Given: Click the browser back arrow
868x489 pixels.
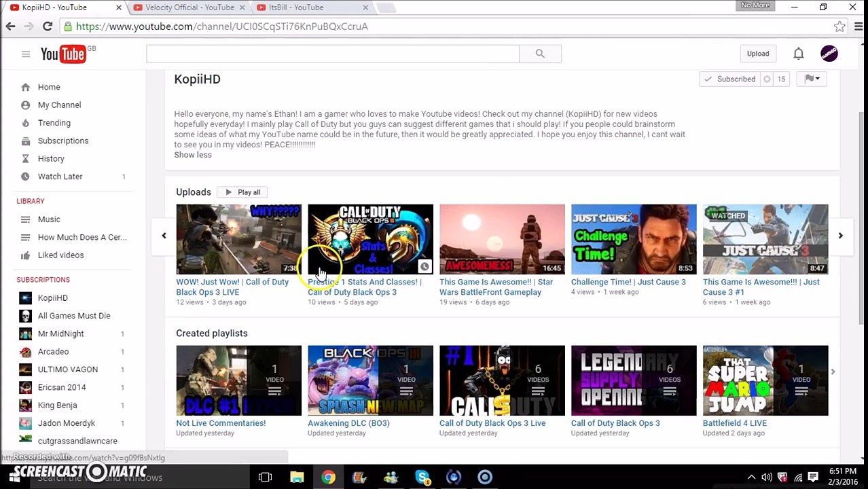Looking at the screenshot, I should [10, 26].
